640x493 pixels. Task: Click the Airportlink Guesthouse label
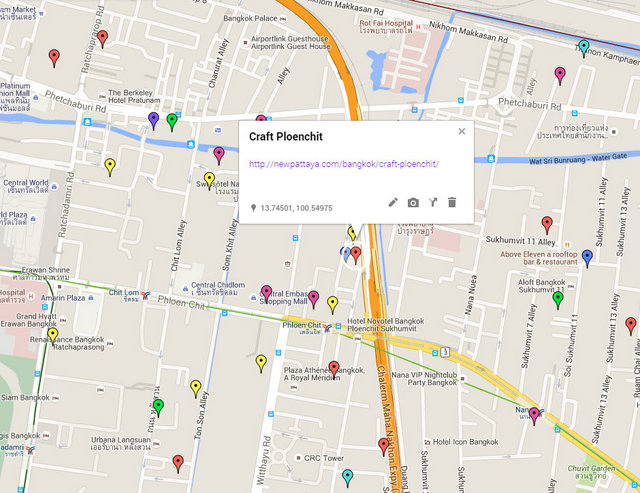tap(290, 42)
